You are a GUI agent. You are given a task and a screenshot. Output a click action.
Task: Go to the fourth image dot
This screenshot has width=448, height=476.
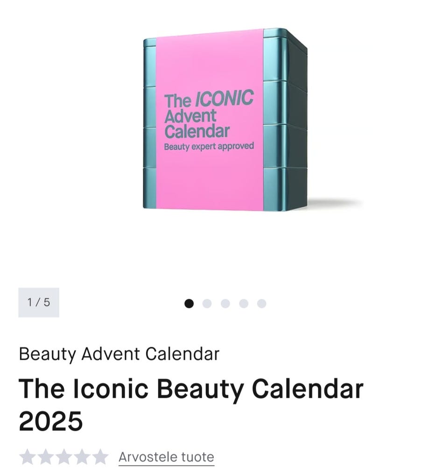coord(244,304)
